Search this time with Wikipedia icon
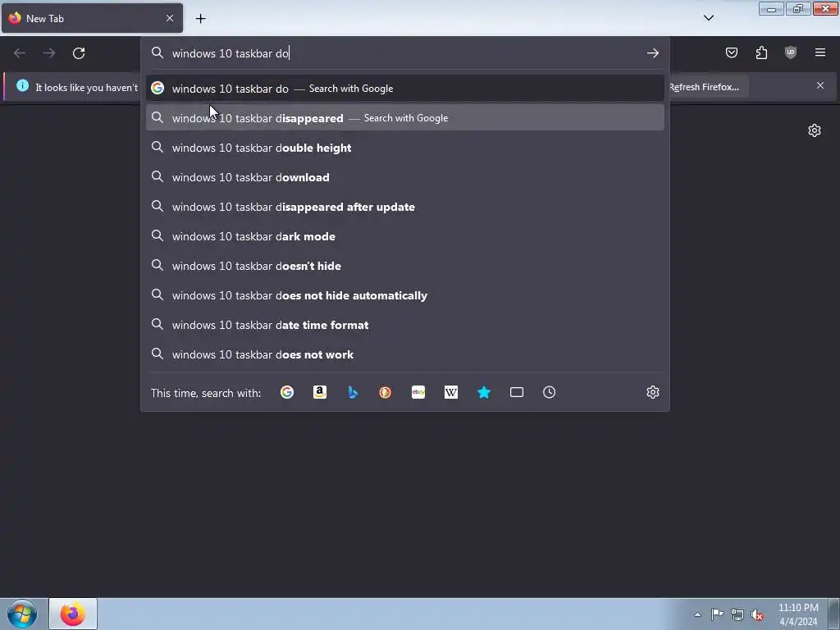The width and height of the screenshot is (840, 630). pyautogui.click(x=451, y=393)
